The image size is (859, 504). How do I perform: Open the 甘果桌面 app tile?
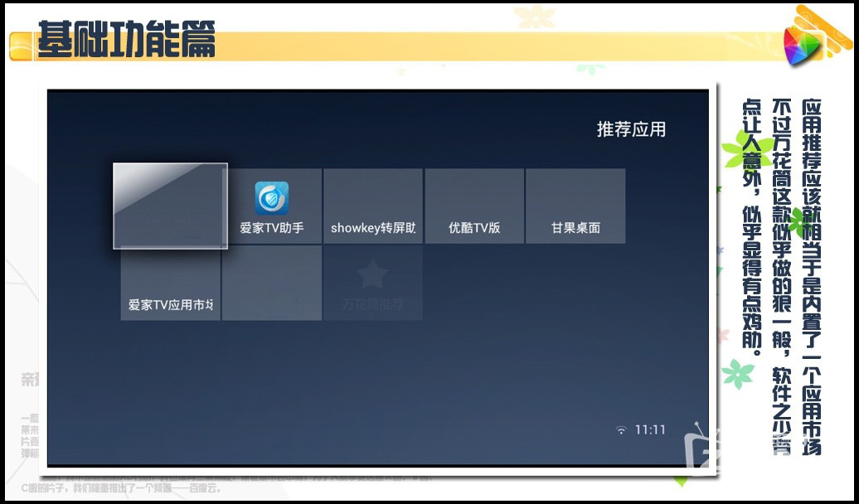click(x=575, y=206)
